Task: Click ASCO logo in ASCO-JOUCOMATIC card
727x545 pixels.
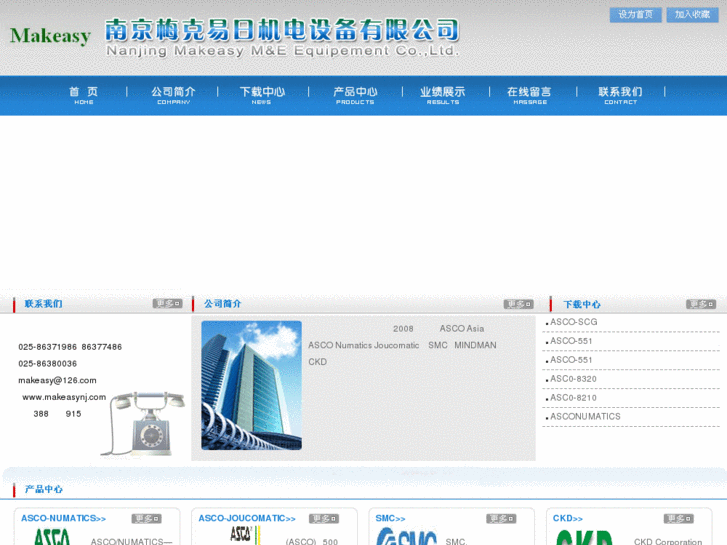Action: (245, 535)
